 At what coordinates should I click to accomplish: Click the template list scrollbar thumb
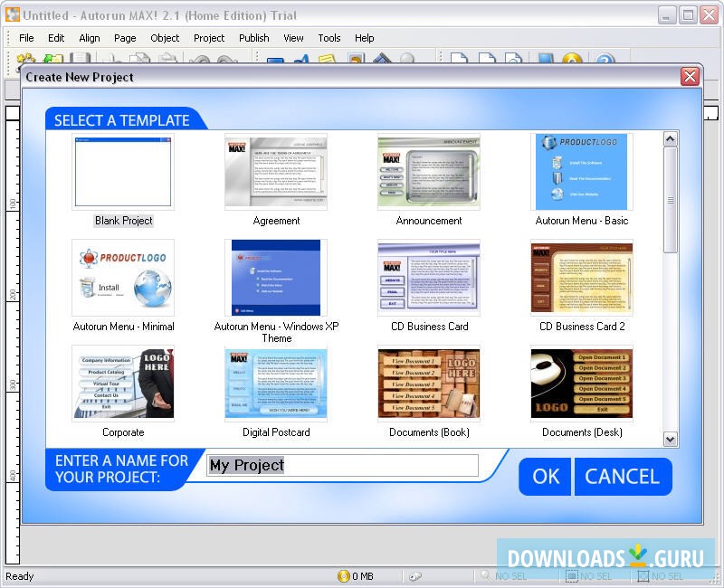coord(671,200)
